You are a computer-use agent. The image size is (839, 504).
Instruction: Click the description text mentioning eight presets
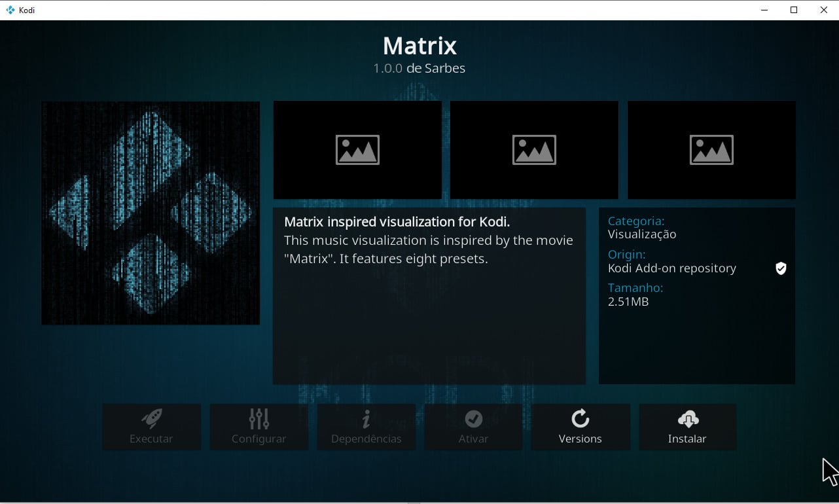(429, 249)
